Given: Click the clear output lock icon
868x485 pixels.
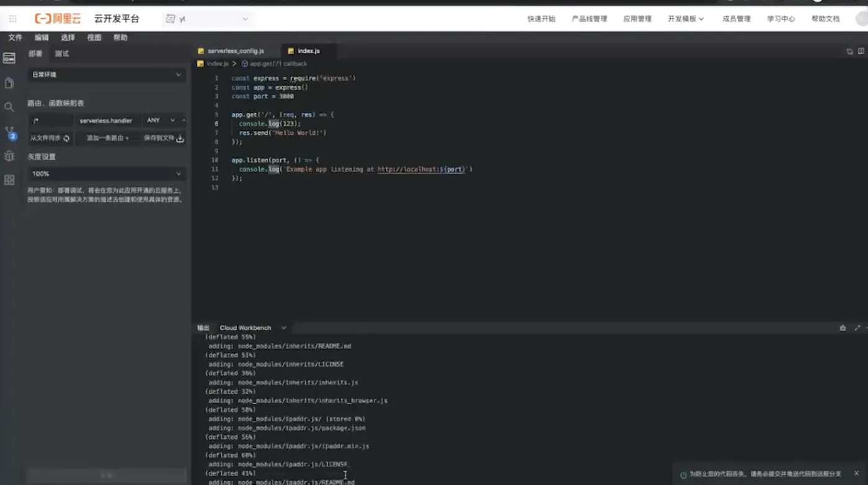Looking at the screenshot, I should tap(843, 328).
